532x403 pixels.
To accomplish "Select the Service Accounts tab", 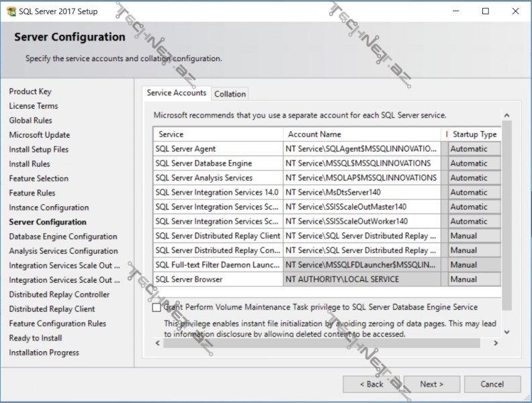I will tap(177, 93).
